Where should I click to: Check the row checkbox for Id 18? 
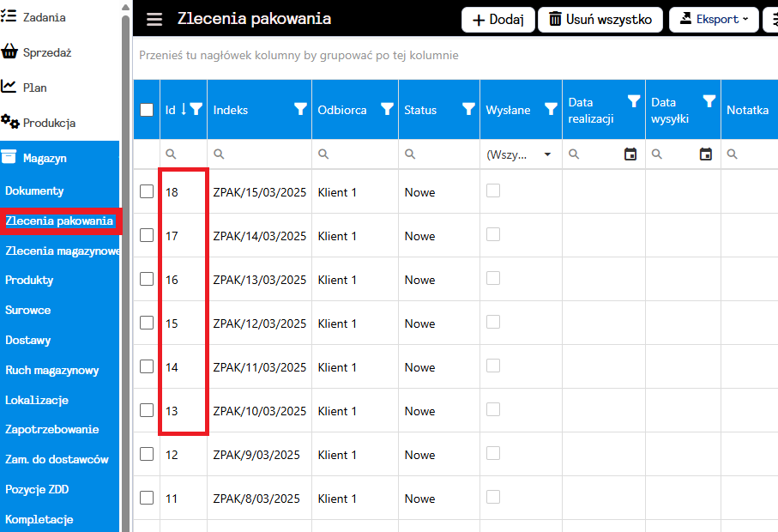pyautogui.click(x=147, y=191)
